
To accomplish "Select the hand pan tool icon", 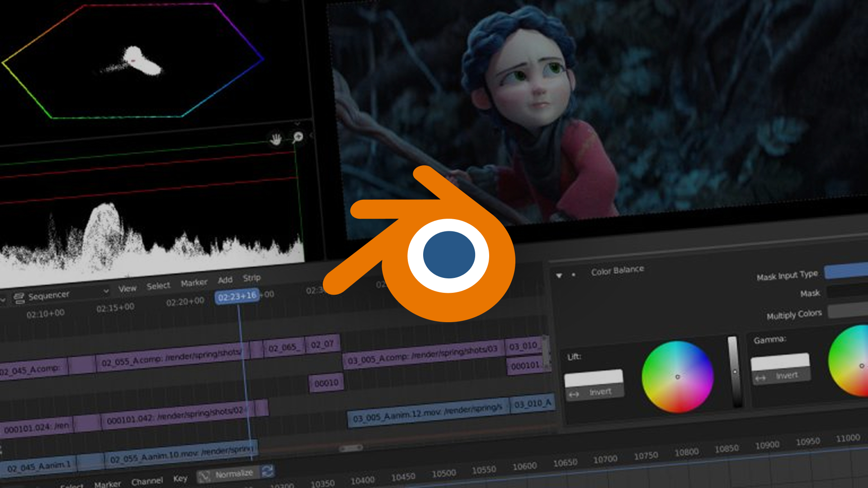I will 275,140.
